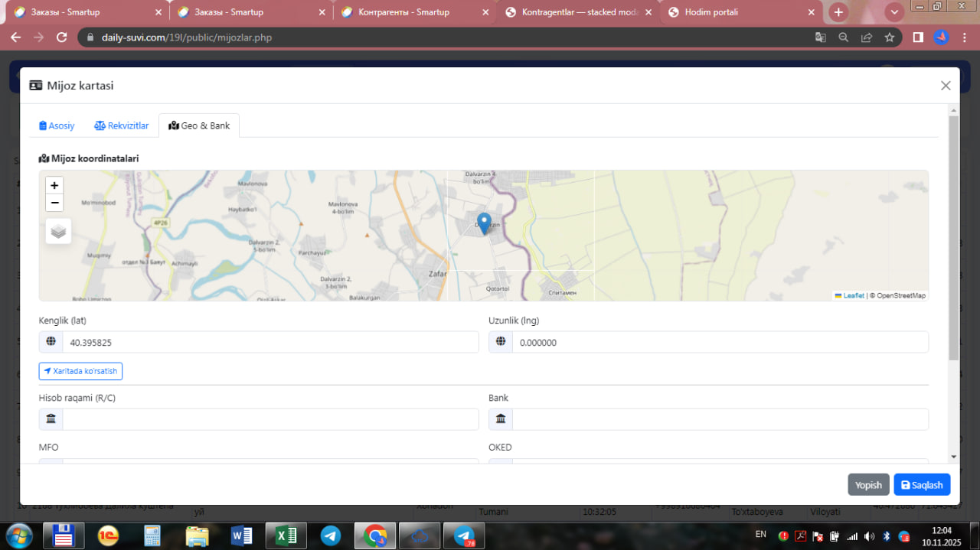
Task: Open the browser tab search dropdown
Action: (x=893, y=12)
